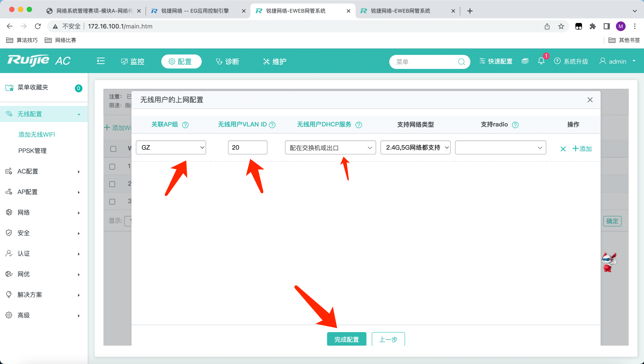Click the help icon beside 支持radio

click(515, 125)
